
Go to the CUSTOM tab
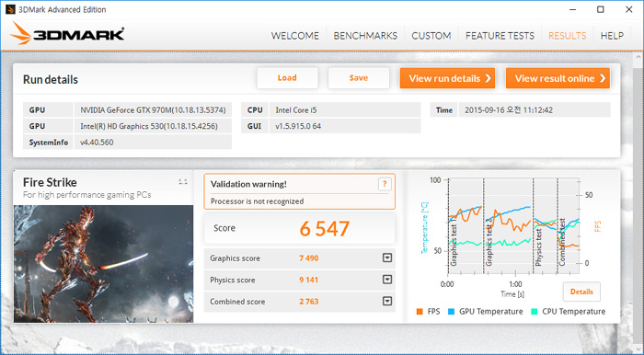(x=431, y=36)
